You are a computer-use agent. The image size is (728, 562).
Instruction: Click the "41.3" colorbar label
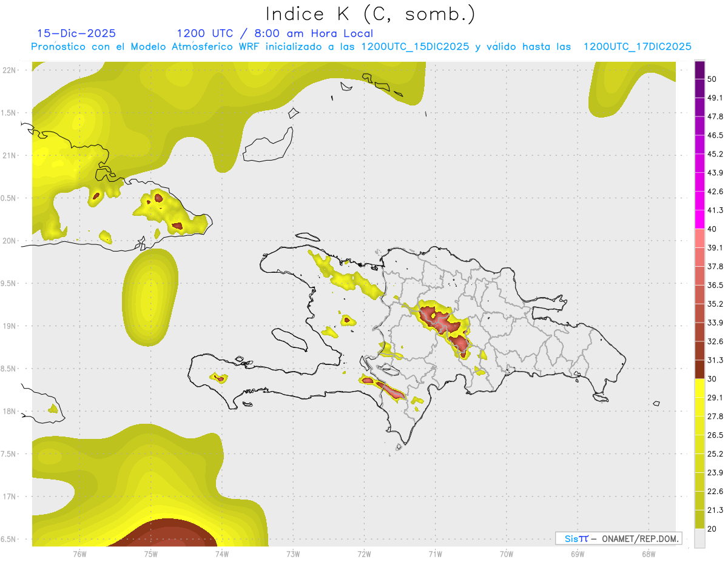point(715,210)
